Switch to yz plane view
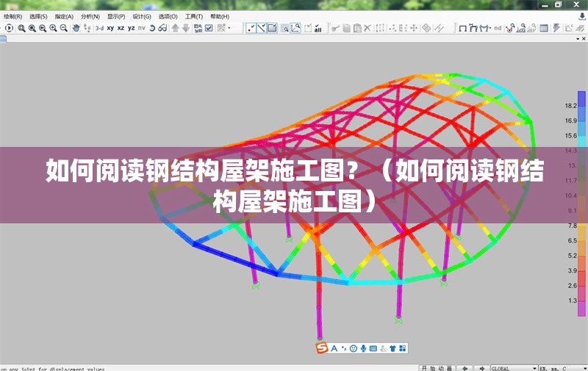 point(132,28)
